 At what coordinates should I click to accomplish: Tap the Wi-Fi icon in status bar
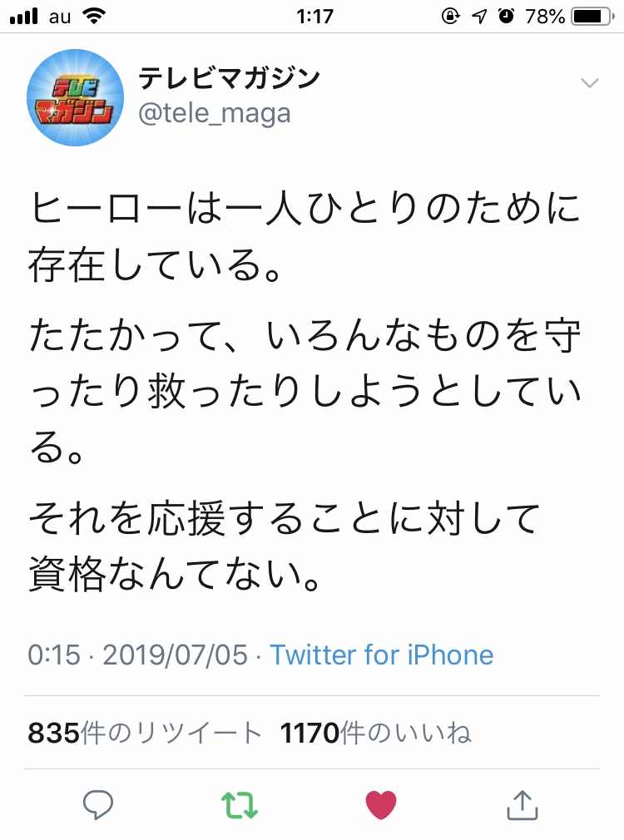[94, 15]
